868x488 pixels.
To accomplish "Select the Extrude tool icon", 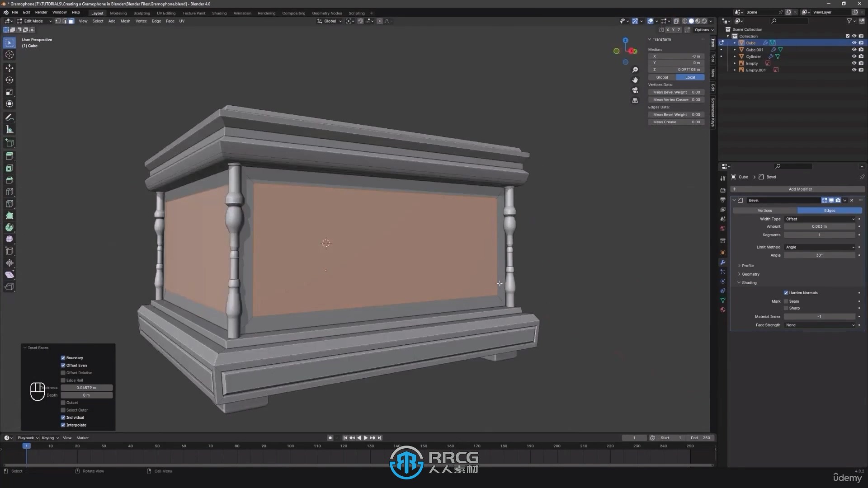I will 8,142.
